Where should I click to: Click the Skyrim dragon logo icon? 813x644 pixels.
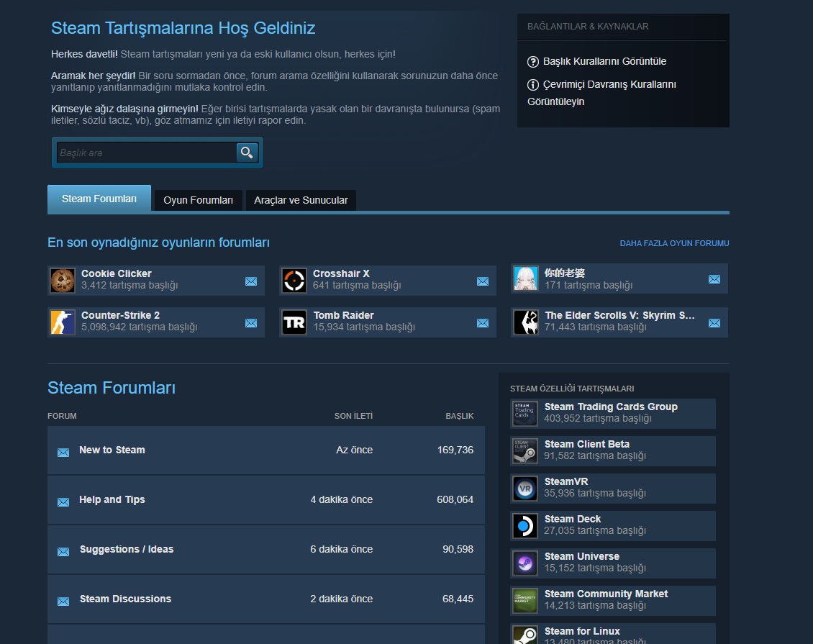tap(526, 322)
